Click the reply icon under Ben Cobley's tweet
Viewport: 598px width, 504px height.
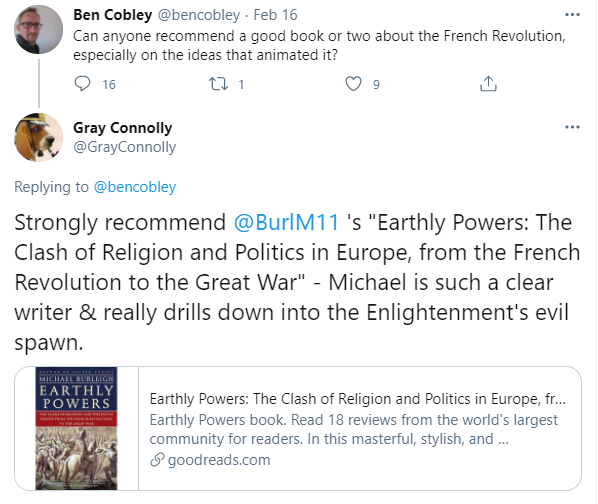pyautogui.click(x=82, y=84)
